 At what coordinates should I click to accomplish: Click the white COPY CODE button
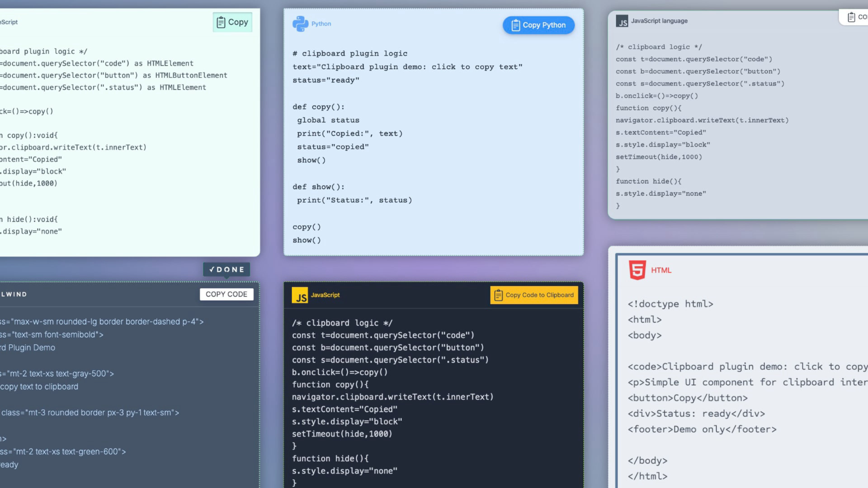tap(226, 294)
